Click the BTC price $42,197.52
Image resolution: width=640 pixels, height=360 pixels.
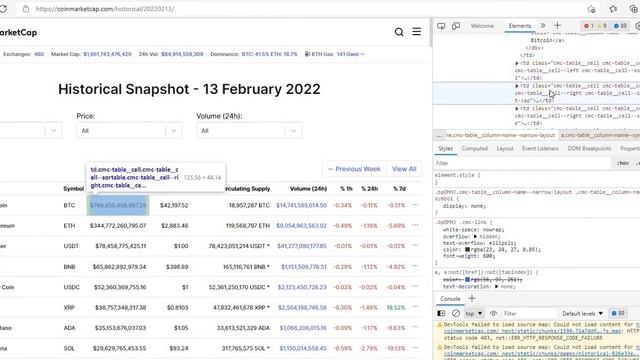(x=174, y=205)
